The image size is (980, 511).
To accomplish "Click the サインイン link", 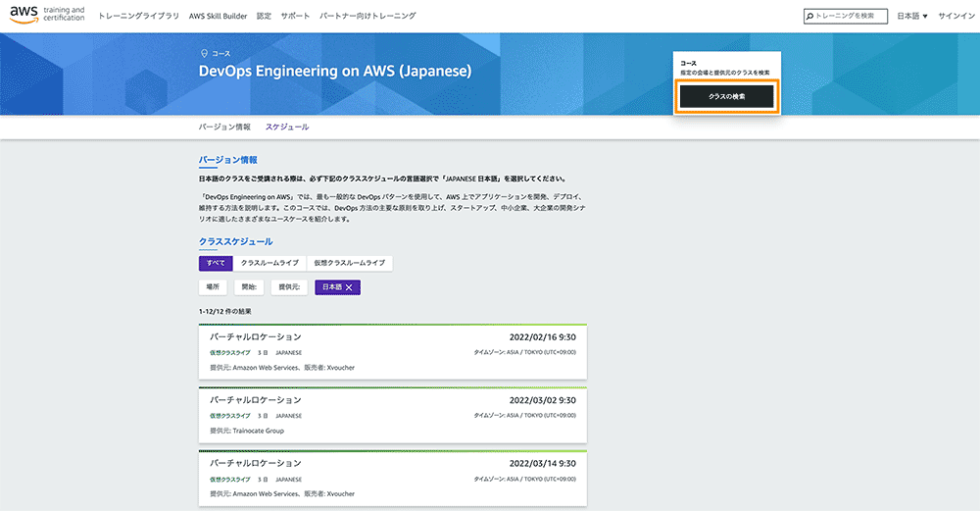I will (956, 17).
